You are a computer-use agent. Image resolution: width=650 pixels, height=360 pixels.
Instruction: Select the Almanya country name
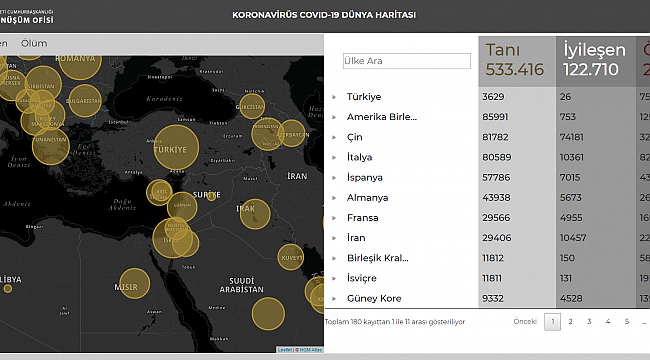click(x=367, y=198)
